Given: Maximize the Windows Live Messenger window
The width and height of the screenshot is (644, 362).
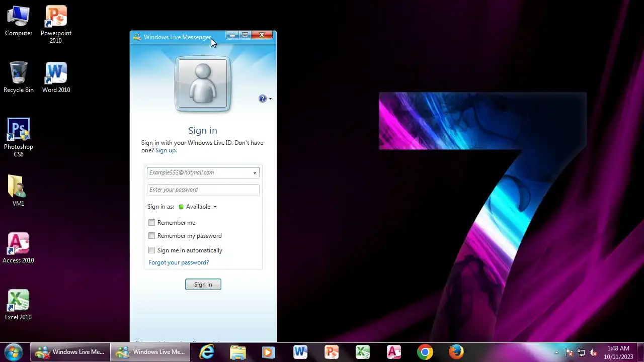Looking at the screenshot, I should coord(245,35).
